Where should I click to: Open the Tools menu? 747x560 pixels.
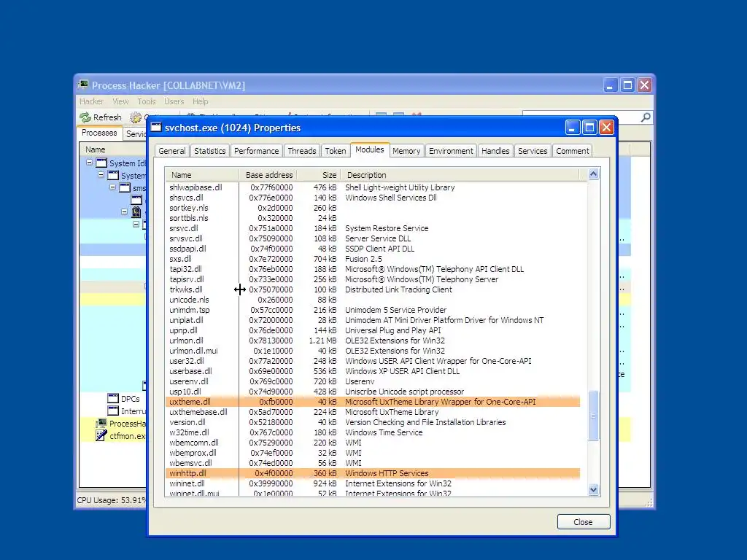(x=147, y=101)
